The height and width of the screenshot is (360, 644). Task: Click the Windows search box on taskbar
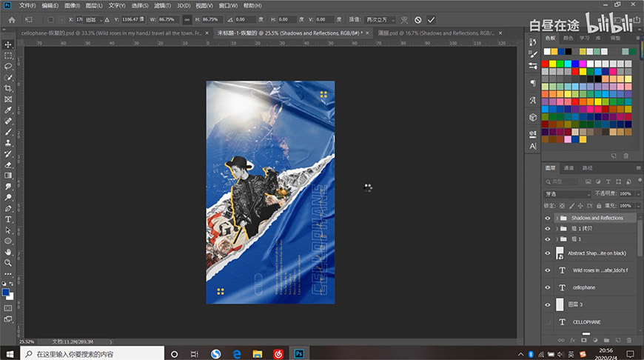click(x=92, y=354)
